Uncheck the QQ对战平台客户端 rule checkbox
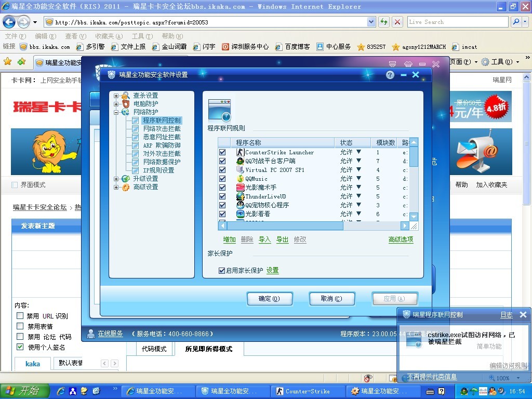Screen dimensions: 532x399 [222, 161]
